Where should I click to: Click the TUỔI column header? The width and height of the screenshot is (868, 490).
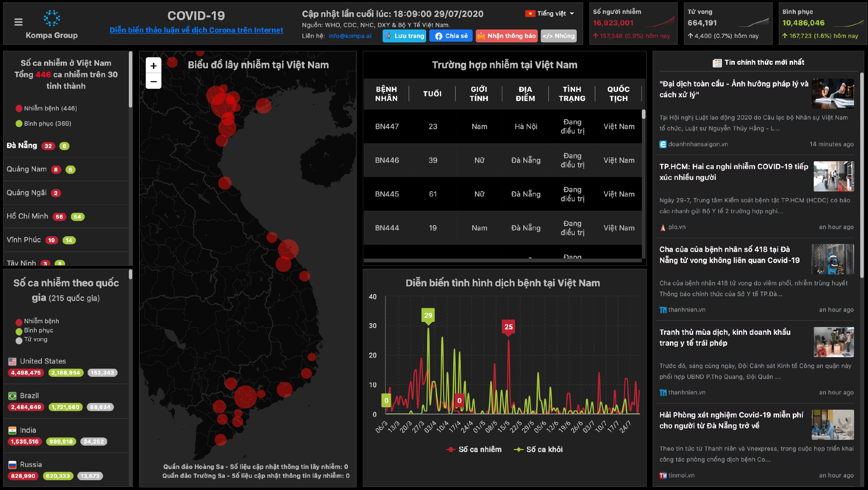tap(432, 94)
